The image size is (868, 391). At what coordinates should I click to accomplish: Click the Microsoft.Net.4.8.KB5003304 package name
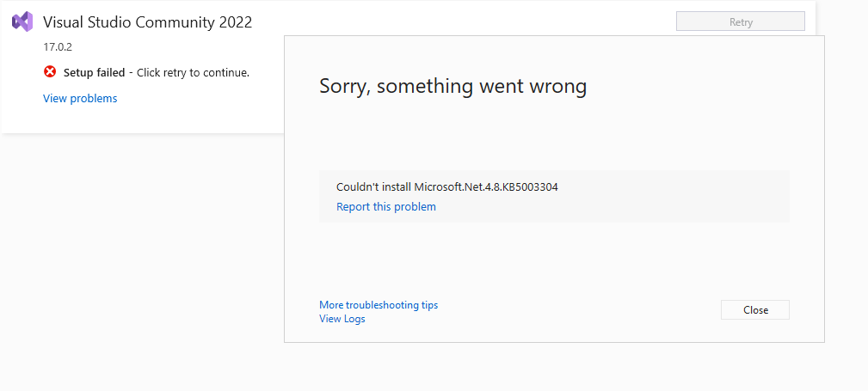(x=486, y=187)
